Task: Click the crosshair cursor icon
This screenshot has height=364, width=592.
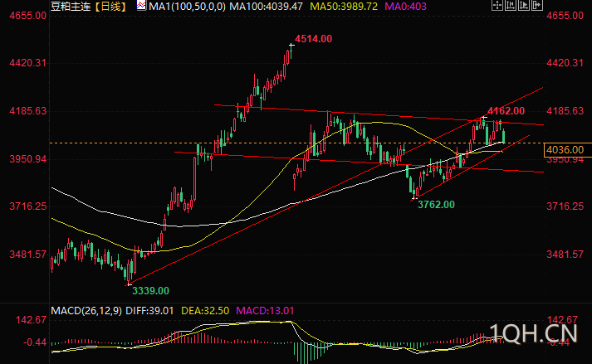Action: point(497,5)
